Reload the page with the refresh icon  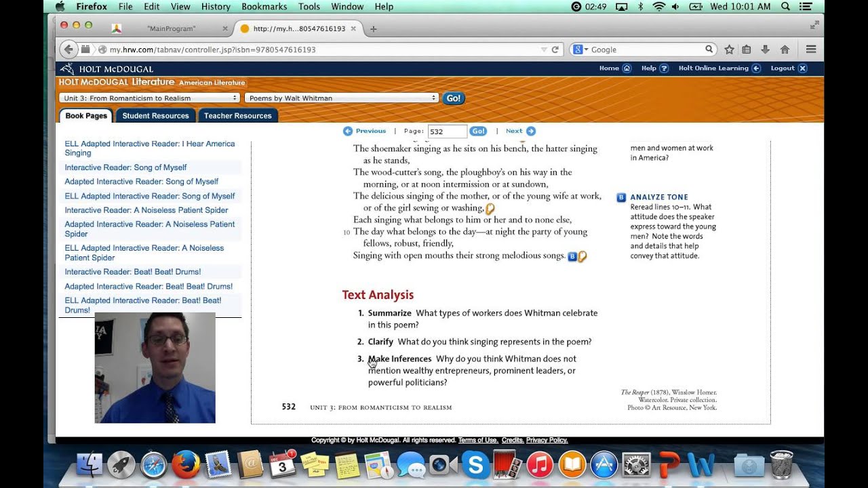[555, 49]
